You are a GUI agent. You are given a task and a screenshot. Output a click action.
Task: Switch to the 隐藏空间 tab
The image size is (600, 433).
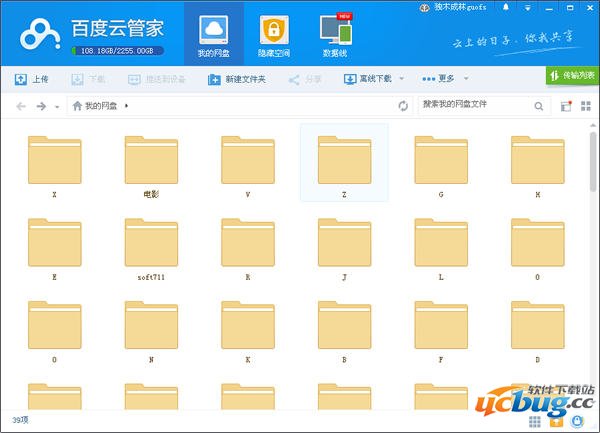click(274, 35)
